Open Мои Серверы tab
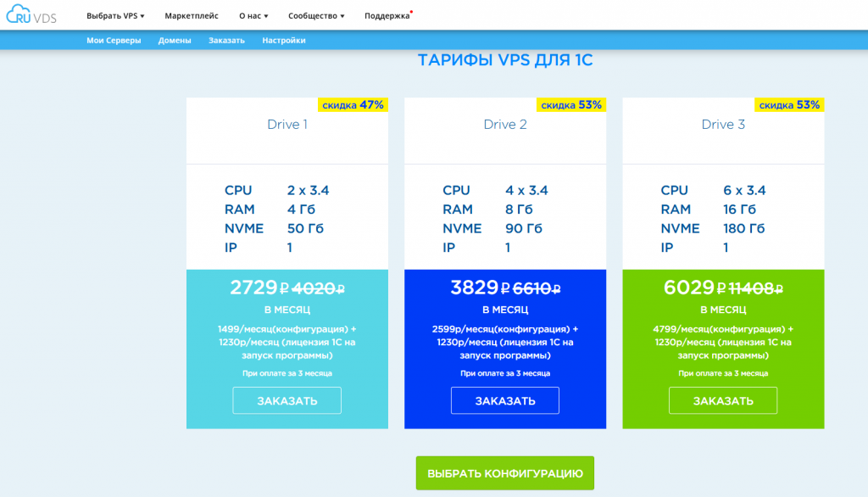This screenshot has height=497, width=868. (x=114, y=41)
